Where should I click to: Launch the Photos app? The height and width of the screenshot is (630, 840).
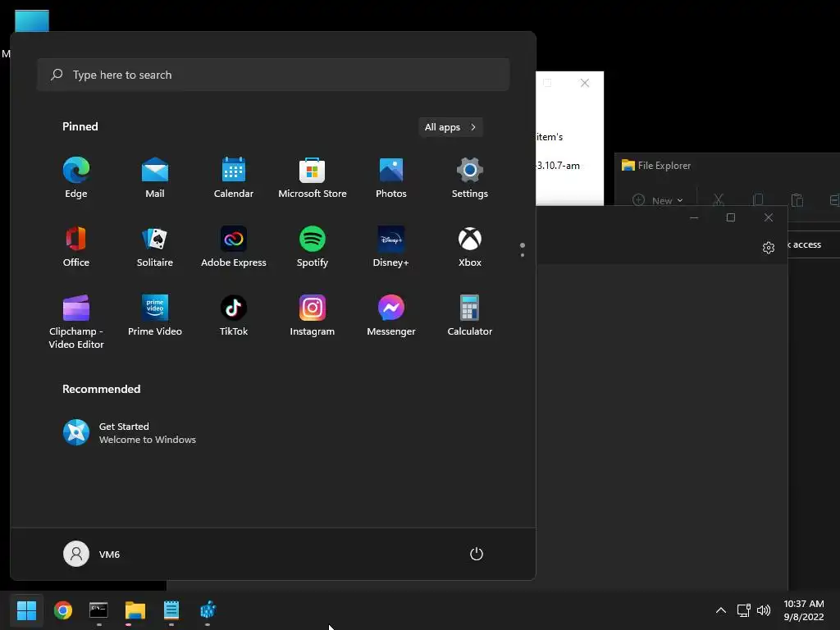click(x=391, y=178)
